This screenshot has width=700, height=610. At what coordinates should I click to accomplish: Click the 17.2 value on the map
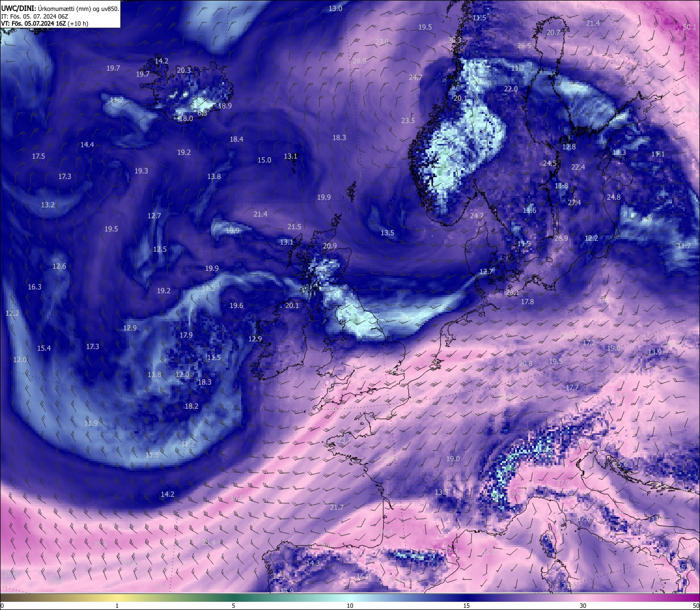[x=589, y=343]
